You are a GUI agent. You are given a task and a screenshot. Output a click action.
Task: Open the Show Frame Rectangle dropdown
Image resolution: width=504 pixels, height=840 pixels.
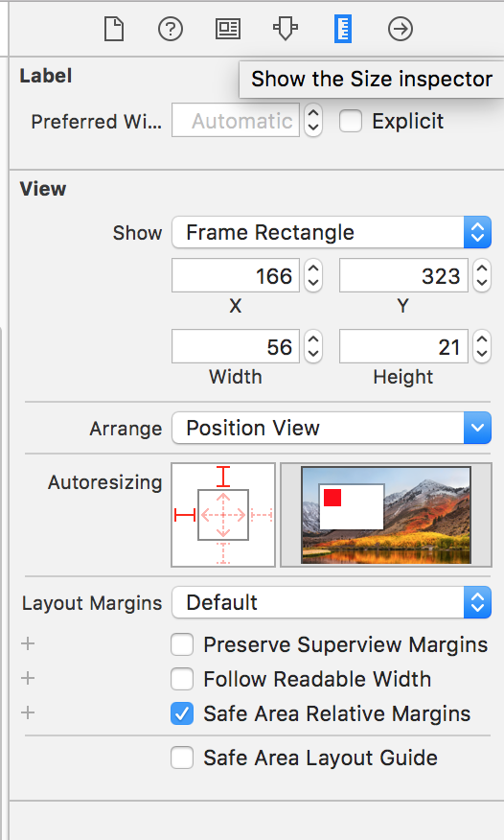(332, 232)
